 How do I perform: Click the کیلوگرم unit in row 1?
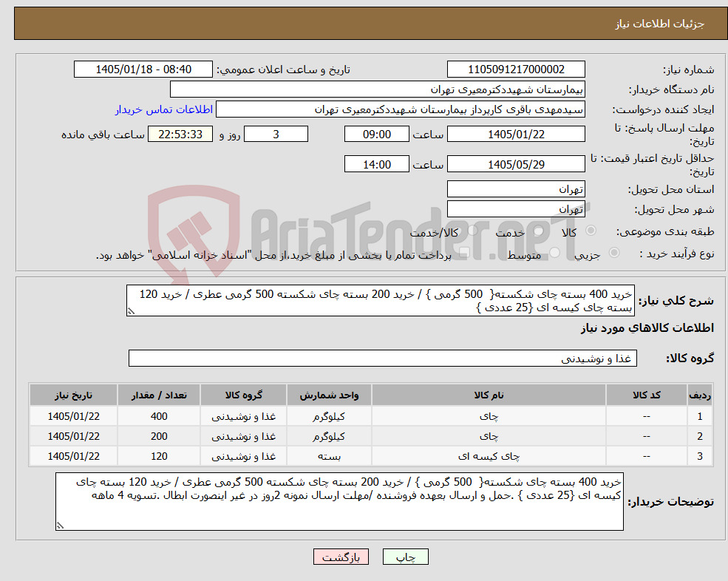click(329, 417)
